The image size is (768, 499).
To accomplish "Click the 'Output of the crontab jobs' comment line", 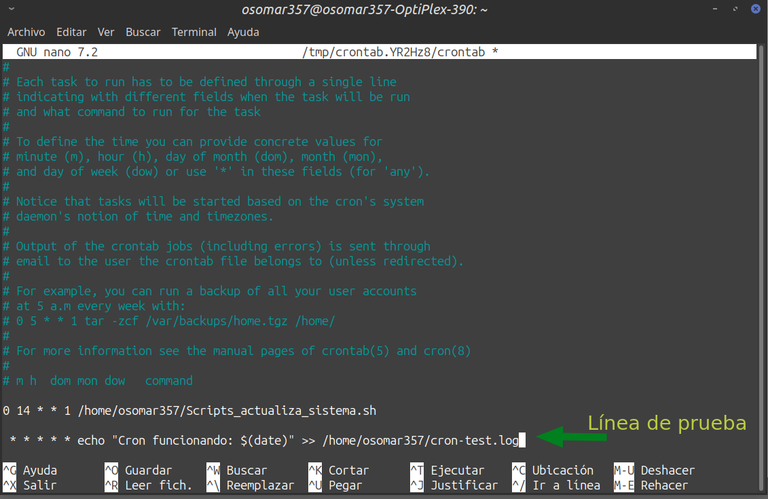I will click(216, 246).
